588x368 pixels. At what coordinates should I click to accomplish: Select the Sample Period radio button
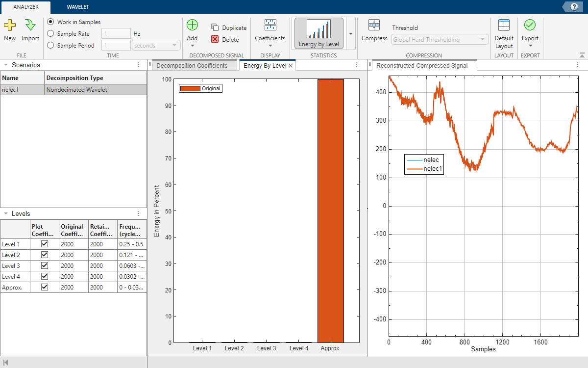(x=50, y=46)
